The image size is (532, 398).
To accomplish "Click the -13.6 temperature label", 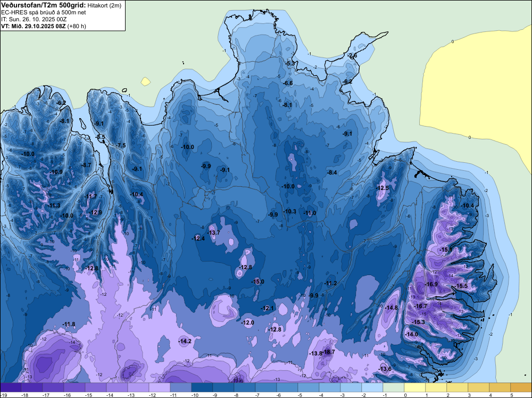I will point(385,369).
